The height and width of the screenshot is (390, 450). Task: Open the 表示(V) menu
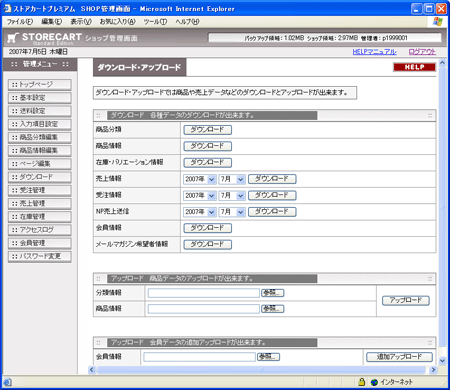tap(81, 22)
